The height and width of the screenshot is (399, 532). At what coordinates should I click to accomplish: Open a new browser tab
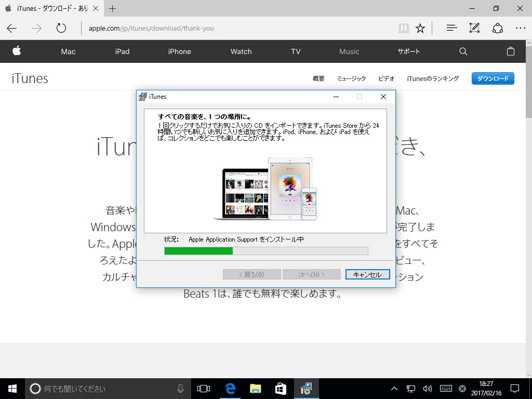pos(113,8)
